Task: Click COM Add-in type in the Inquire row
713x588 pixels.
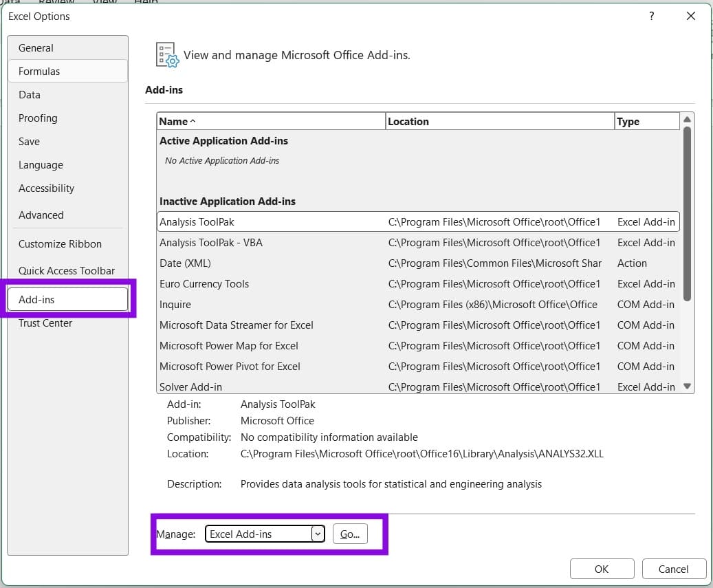Action: click(646, 304)
